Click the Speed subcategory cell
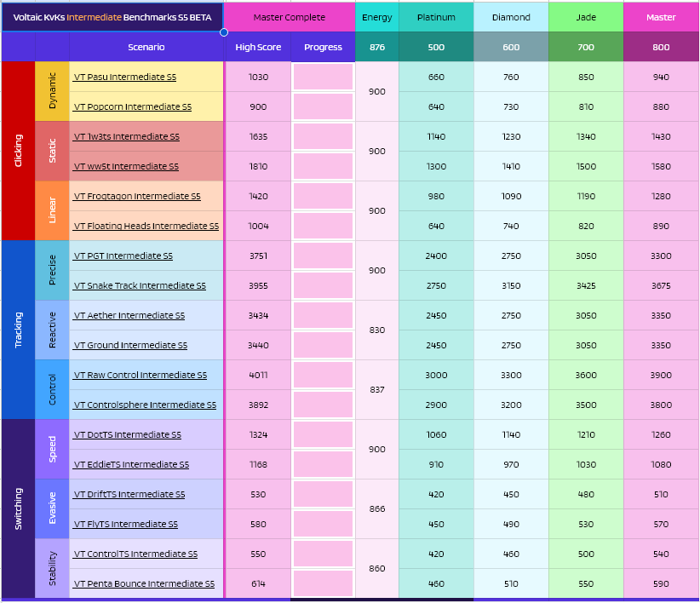The width and height of the screenshot is (700, 603). pyautogui.click(x=52, y=450)
